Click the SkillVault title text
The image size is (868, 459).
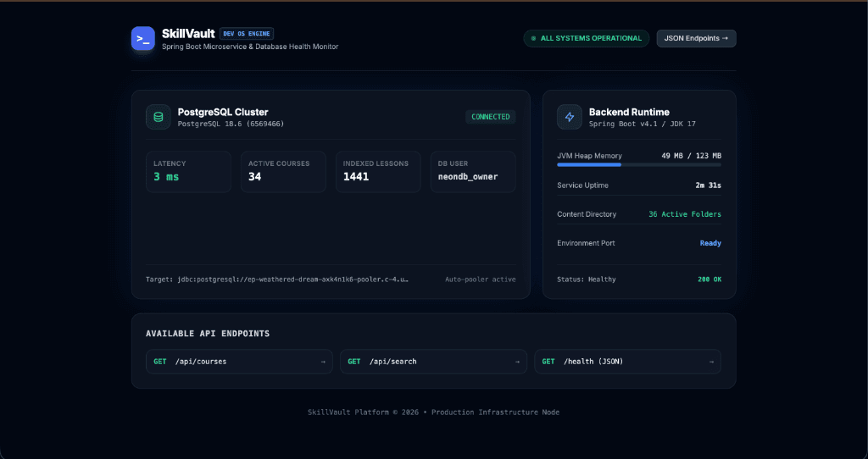click(x=188, y=34)
